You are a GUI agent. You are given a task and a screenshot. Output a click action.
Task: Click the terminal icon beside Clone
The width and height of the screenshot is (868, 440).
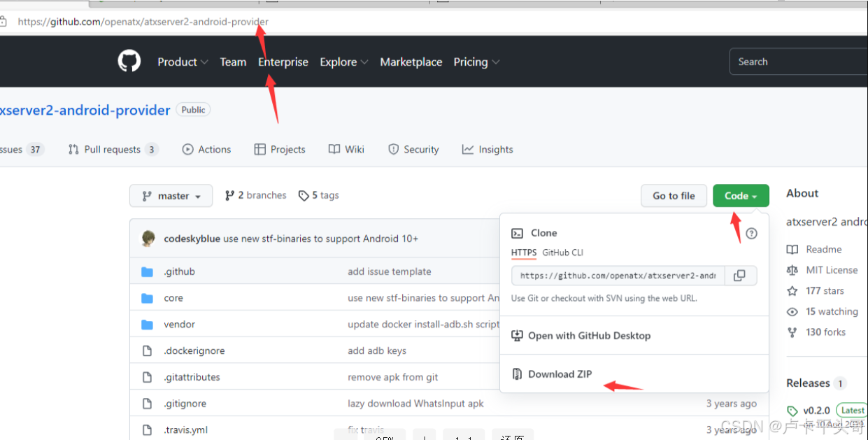coord(518,233)
